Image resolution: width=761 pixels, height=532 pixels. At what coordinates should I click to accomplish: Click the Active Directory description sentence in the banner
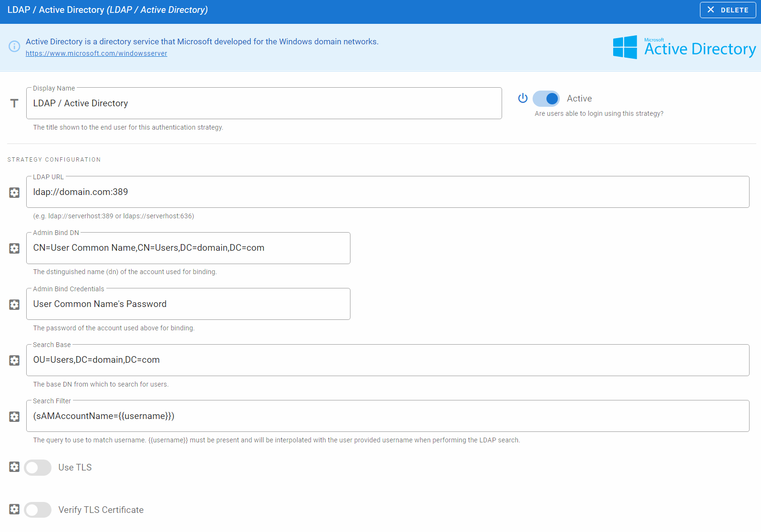(x=202, y=42)
